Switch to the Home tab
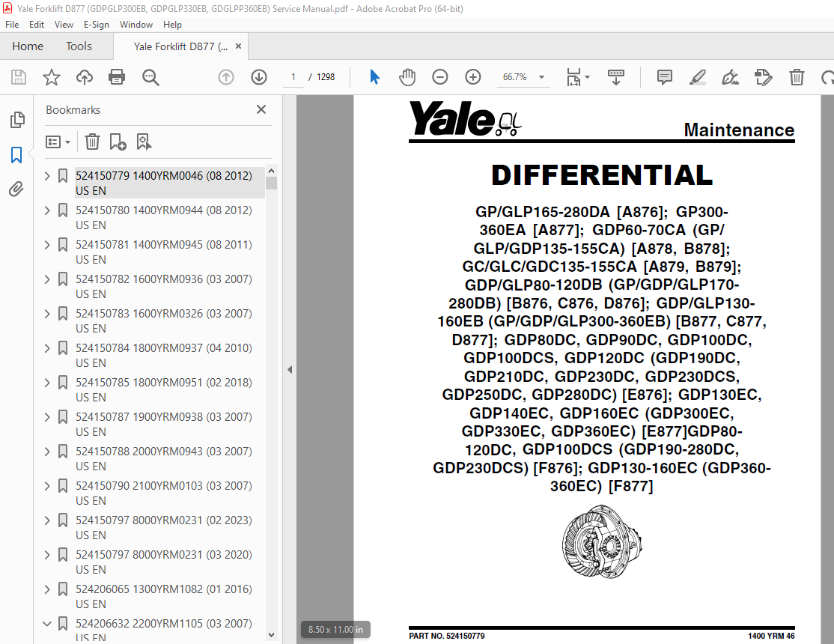 (x=28, y=46)
